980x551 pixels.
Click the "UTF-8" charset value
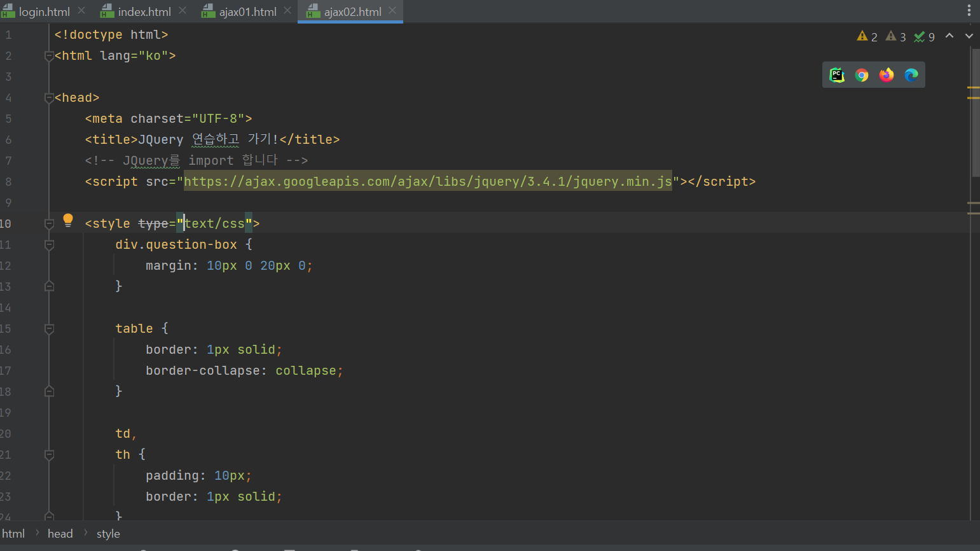[x=218, y=119]
